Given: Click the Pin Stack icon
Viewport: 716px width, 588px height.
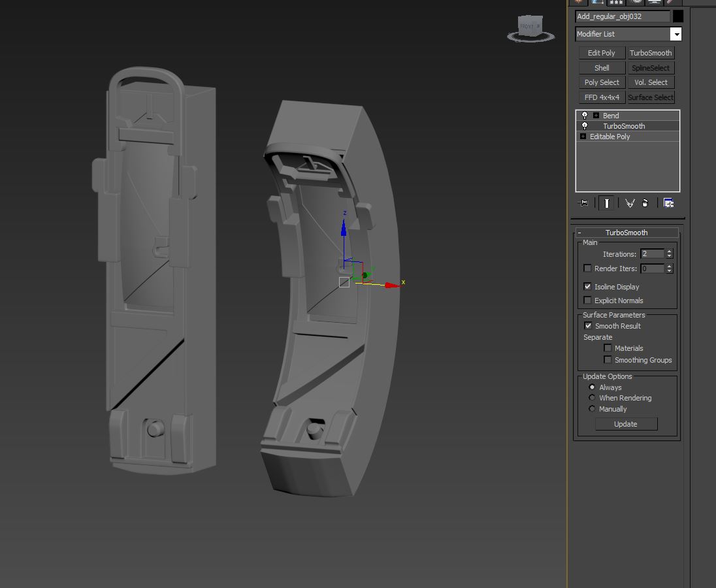Looking at the screenshot, I should (x=583, y=203).
